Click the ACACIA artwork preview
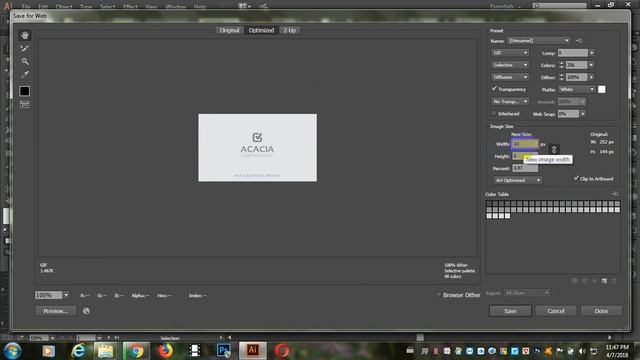The height and width of the screenshot is (360, 640). point(258,148)
